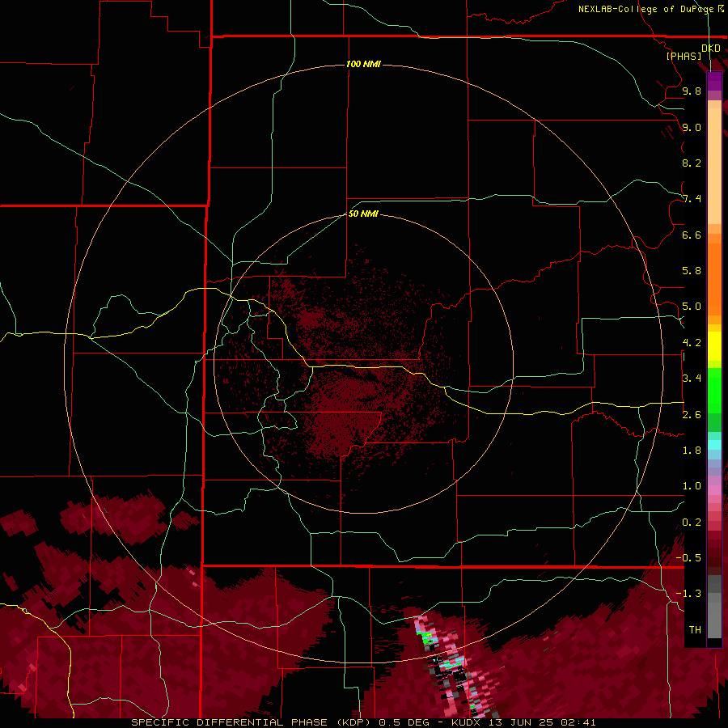Click the DKD label above the color scale

(711, 49)
